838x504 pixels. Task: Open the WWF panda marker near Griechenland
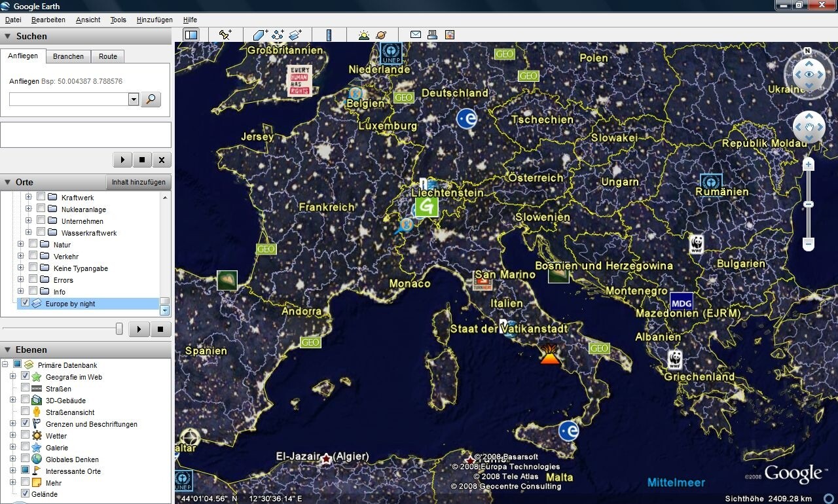point(675,359)
